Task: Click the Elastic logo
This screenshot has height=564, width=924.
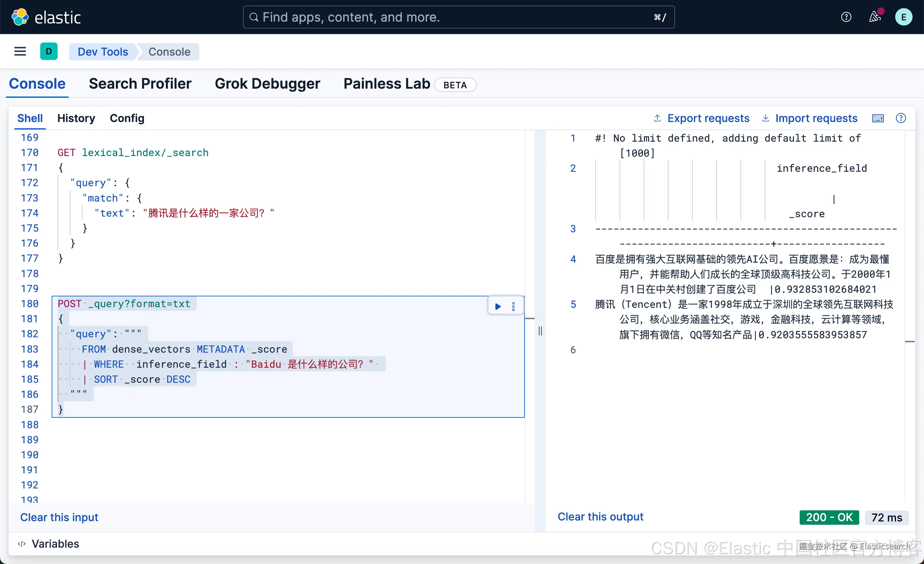Action: pos(20,17)
